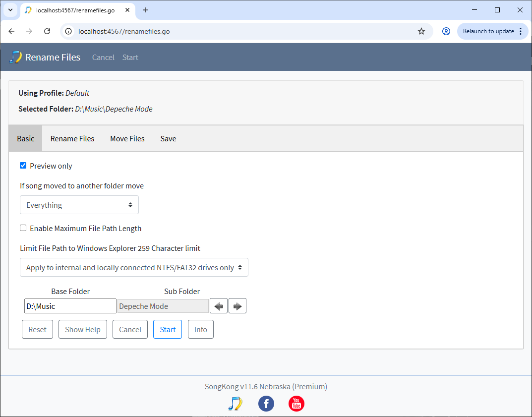Open the Everything move dropdown
The height and width of the screenshot is (417, 532).
pyautogui.click(x=79, y=205)
